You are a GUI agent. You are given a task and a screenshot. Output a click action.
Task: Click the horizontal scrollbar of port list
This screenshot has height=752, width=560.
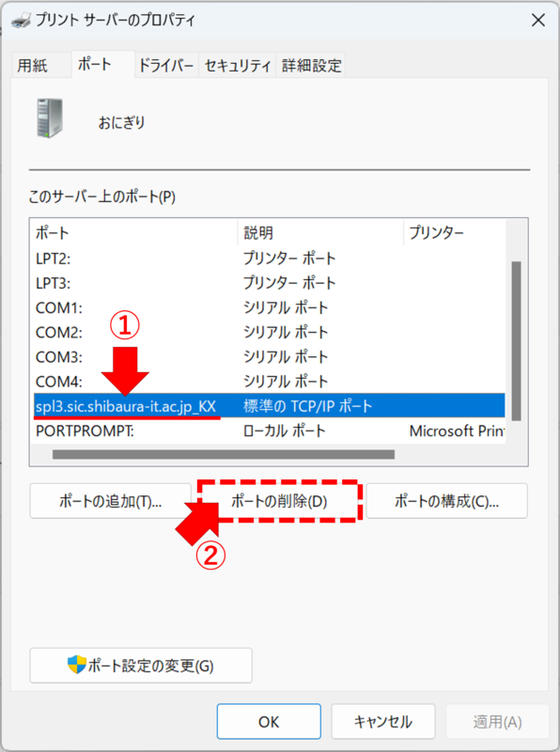pyautogui.click(x=224, y=454)
